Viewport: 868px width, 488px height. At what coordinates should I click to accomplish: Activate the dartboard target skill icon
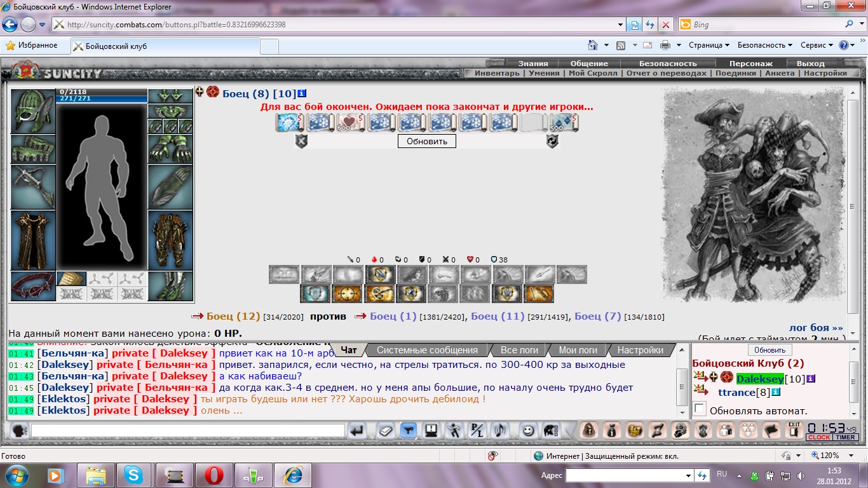coord(380,294)
